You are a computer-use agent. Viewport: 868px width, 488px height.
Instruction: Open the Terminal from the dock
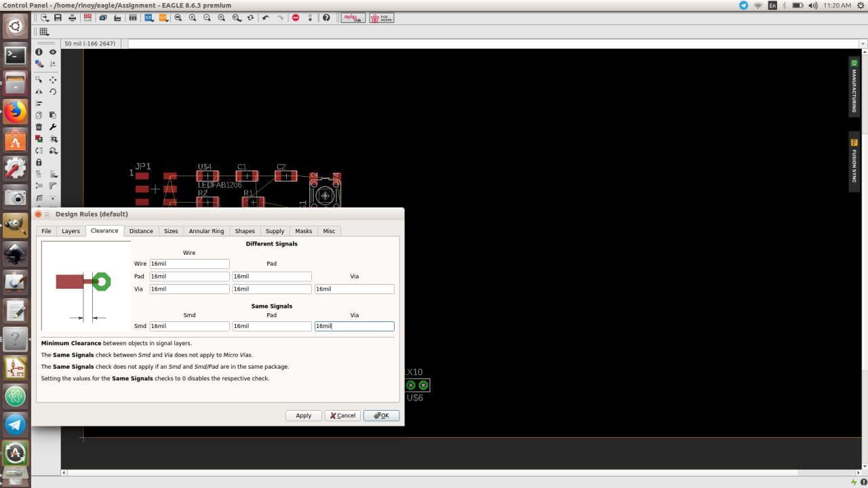point(15,55)
